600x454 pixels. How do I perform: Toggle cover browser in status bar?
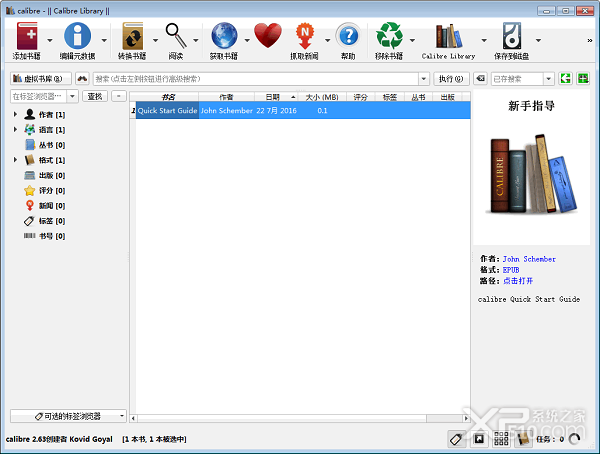pos(479,439)
